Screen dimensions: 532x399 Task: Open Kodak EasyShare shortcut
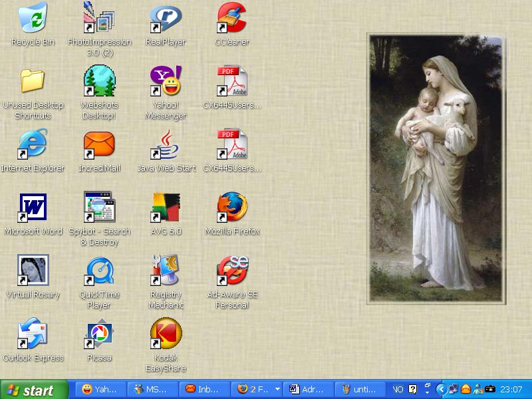click(x=166, y=334)
